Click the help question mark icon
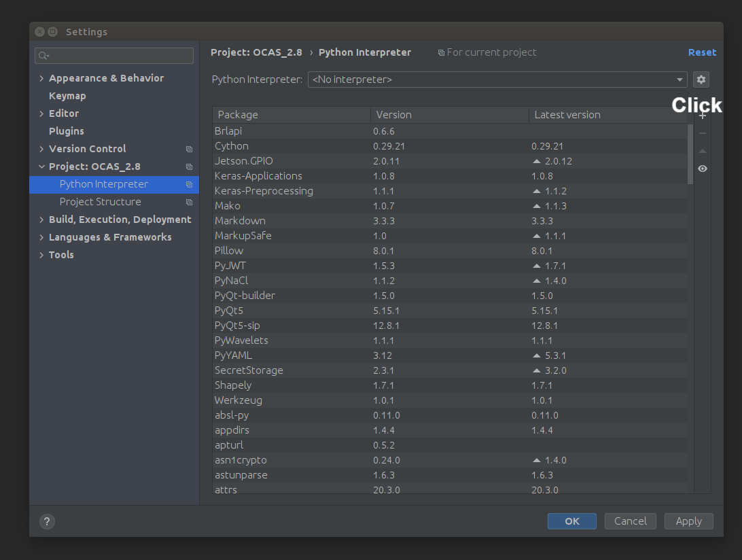This screenshot has height=560, width=742. coord(47,521)
